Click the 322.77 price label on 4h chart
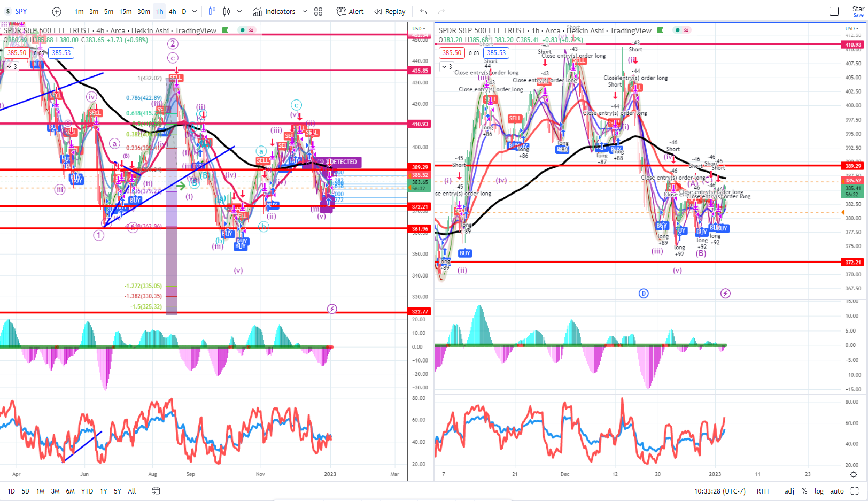The image size is (868, 501). pos(420,311)
